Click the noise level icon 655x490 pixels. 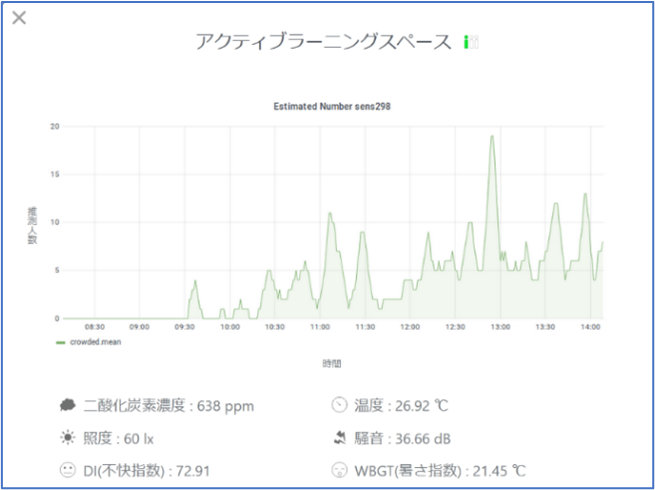[339, 438]
